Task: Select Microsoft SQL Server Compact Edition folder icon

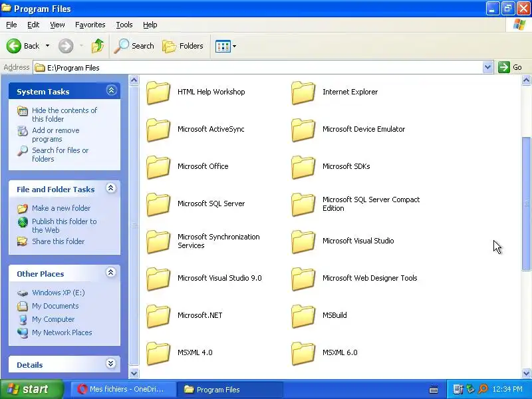Action: [x=303, y=204]
